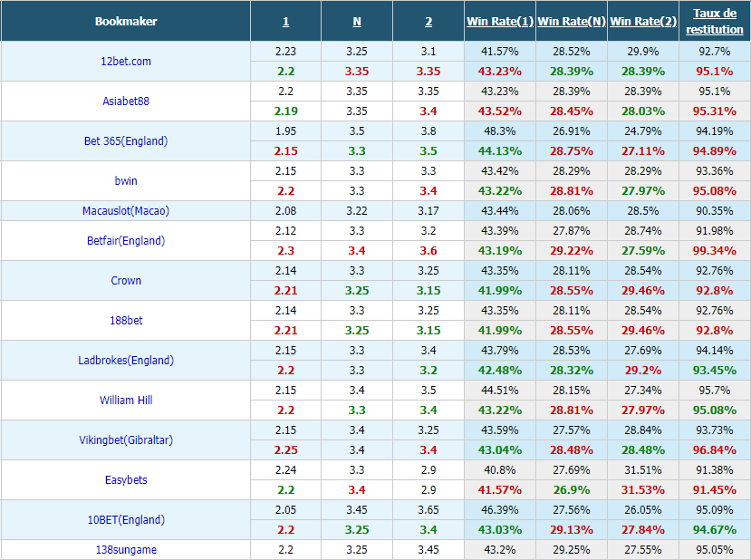Viewport: 751px width, 560px height.
Task: Select William Hill opening away odds 3.5
Action: pyautogui.click(x=428, y=391)
